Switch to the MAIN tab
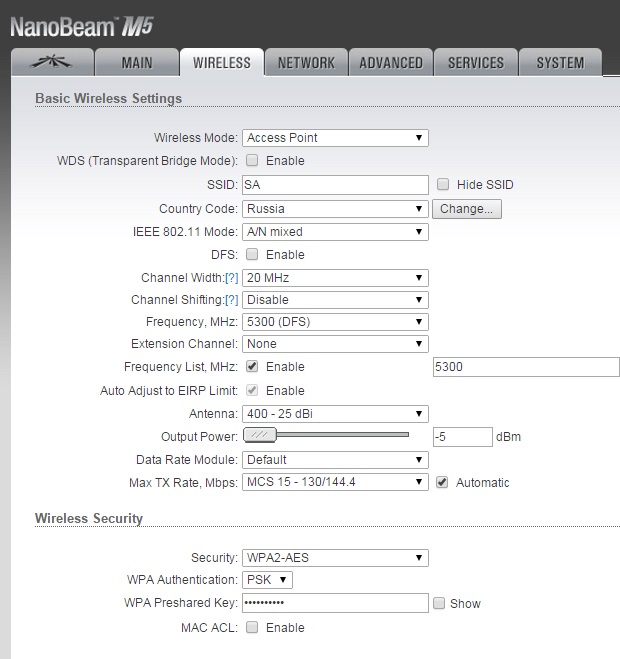Screen dimensions: 620x659 point(137,62)
